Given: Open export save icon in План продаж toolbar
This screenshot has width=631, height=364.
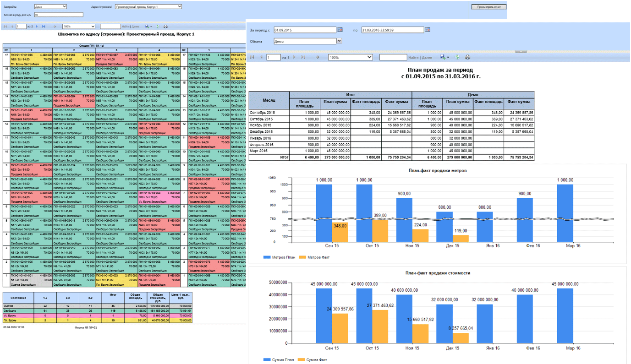Looking at the screenshot, I should click(443, 57).
